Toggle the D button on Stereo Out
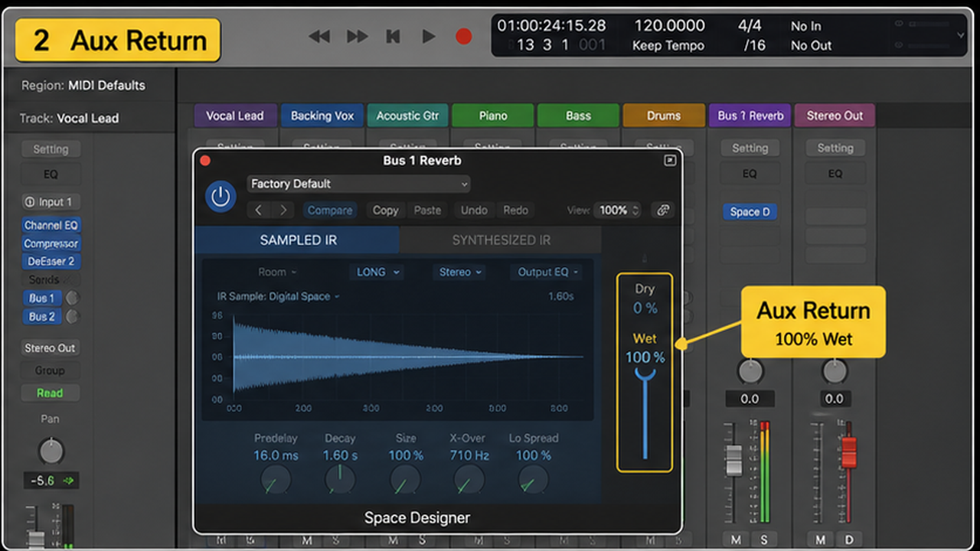The image size is (980, 551). 848,540
